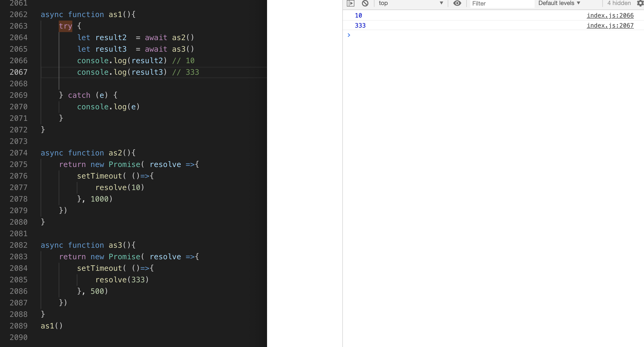Image resolution: width=644 pixels, height=347 pixels.
Task: Place cursor on the catch keyword
Action: [79, 95]
